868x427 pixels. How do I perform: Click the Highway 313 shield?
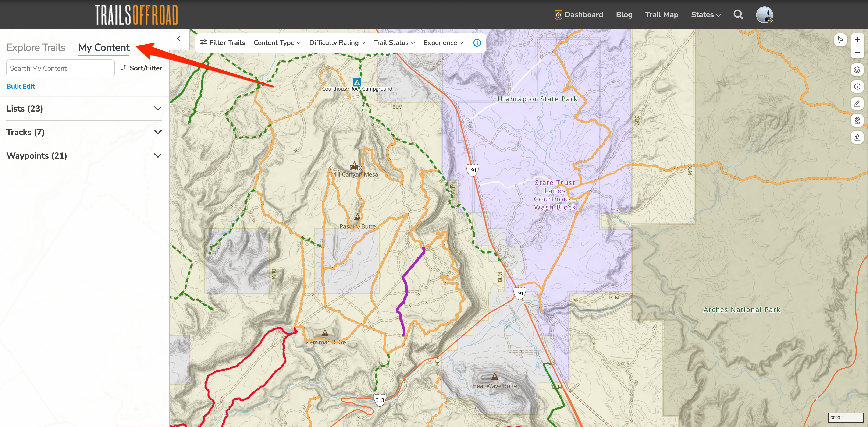(380, 400)
